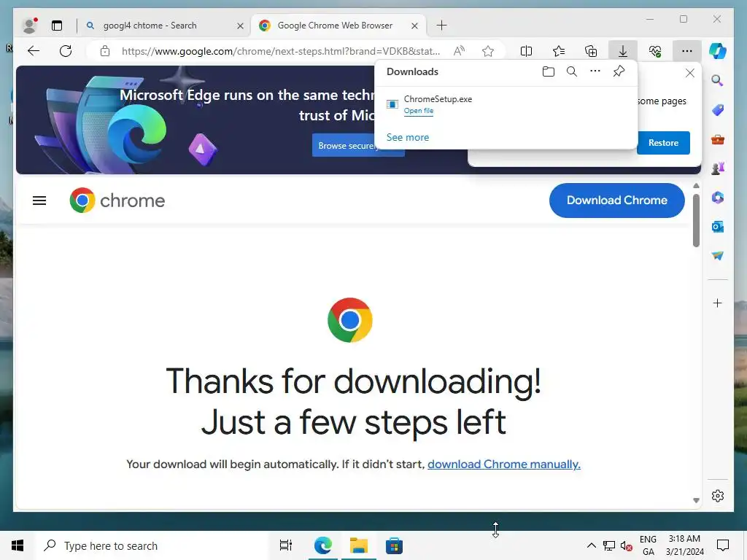The width and height of the screenshot is (747, 560).
Task: Open sidebar Games chess icon
Action: pos(718,168)
